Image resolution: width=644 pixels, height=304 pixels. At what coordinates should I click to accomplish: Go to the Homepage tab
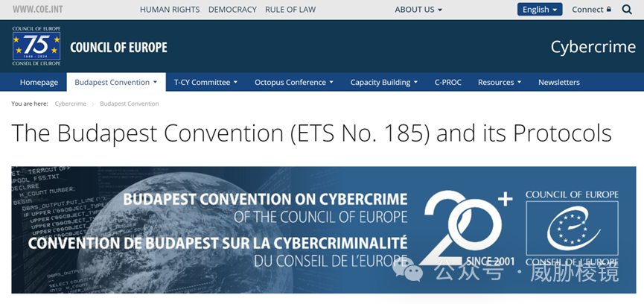[39, 82]
